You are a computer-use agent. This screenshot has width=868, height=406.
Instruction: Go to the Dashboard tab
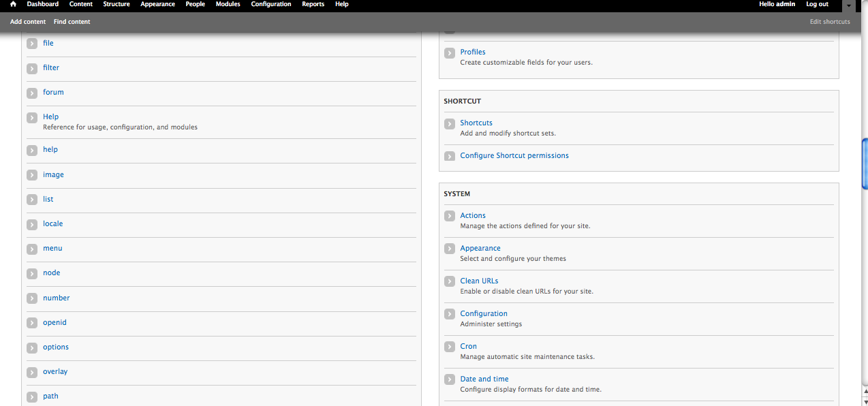click(x=42, y=4)
